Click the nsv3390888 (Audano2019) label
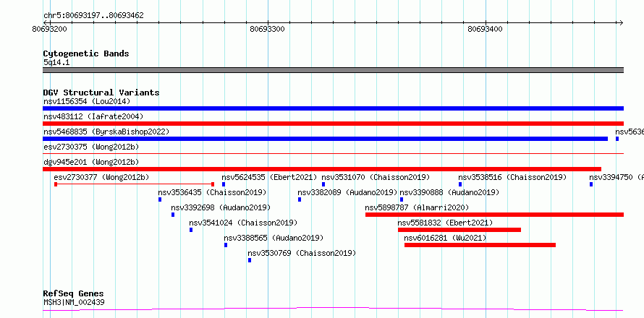644x318 pixels. 449,192
